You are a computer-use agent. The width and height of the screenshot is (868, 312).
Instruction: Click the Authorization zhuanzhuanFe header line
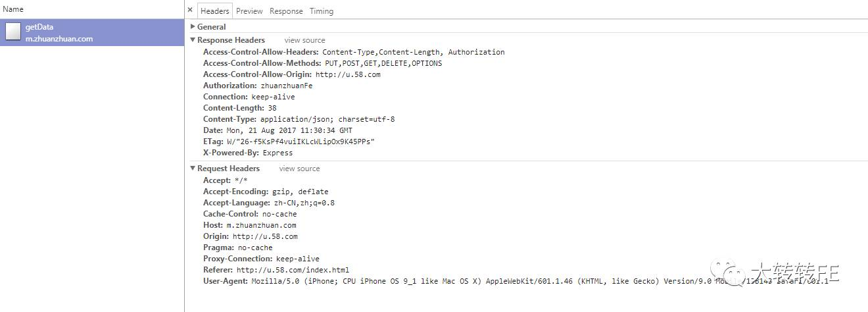(x=258, y=86)
